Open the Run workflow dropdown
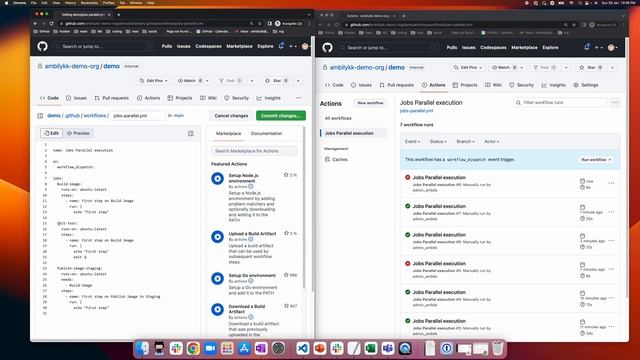 click(596, 160)
